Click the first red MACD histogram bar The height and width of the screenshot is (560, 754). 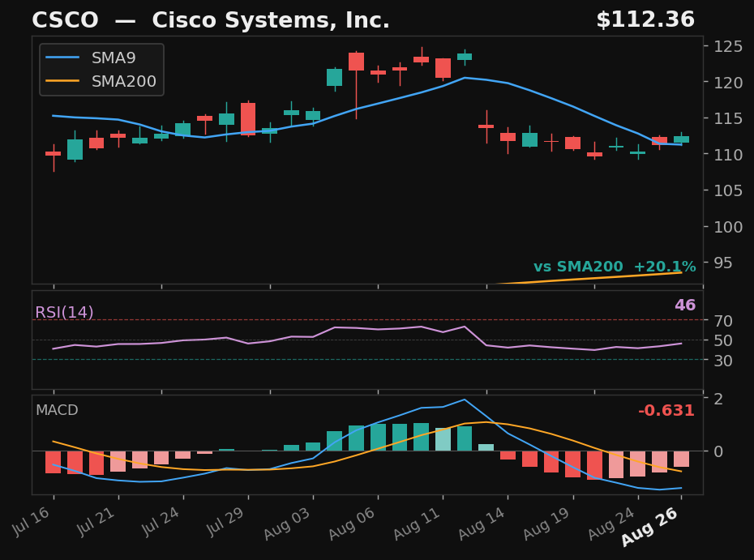pyautogui.click(x=54, y=463)
